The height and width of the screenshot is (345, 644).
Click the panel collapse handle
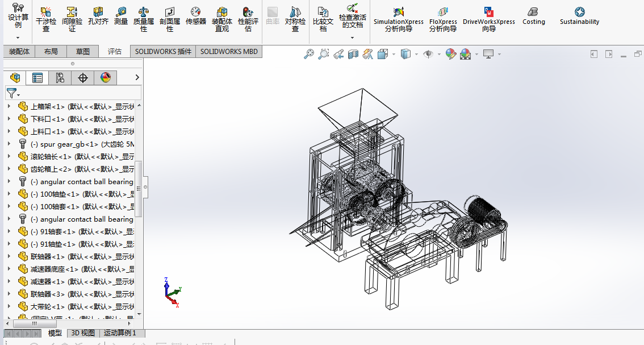(x=145, y=187)
